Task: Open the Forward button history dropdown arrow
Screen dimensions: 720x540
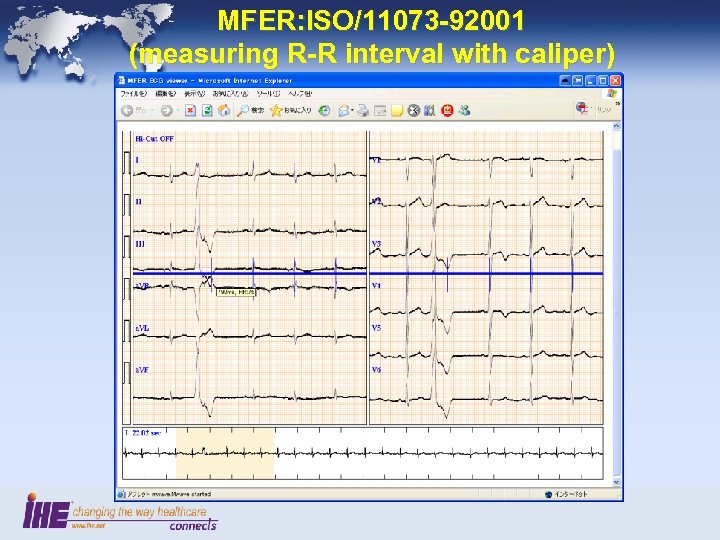Action: (x=178, y=111)
